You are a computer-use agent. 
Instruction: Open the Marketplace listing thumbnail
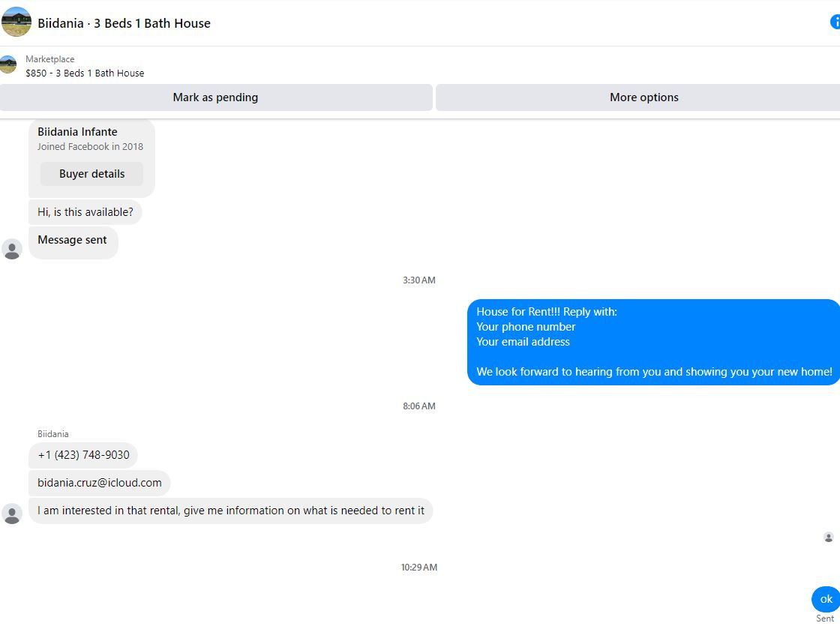click(x=8, y=64)
